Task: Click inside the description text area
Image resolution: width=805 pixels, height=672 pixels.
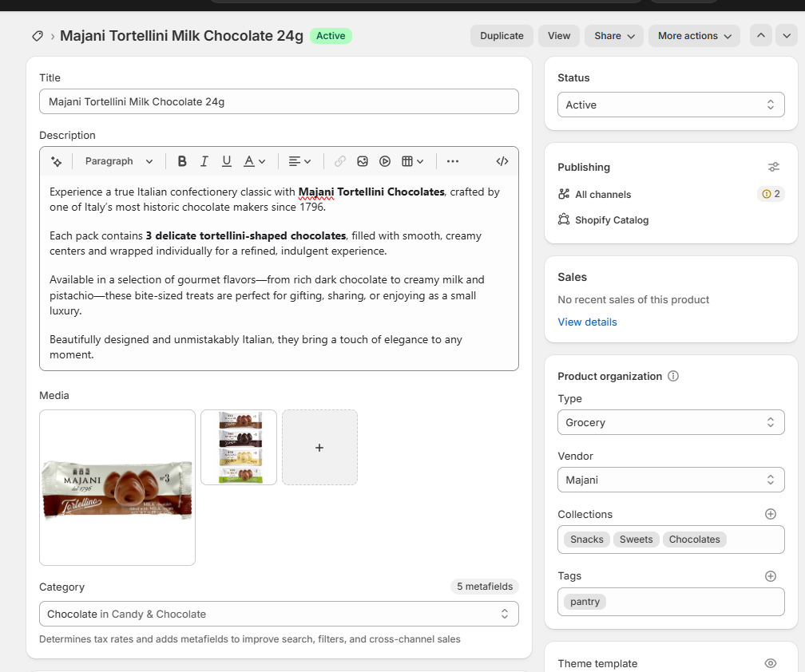Action: [x=279, y=273]
